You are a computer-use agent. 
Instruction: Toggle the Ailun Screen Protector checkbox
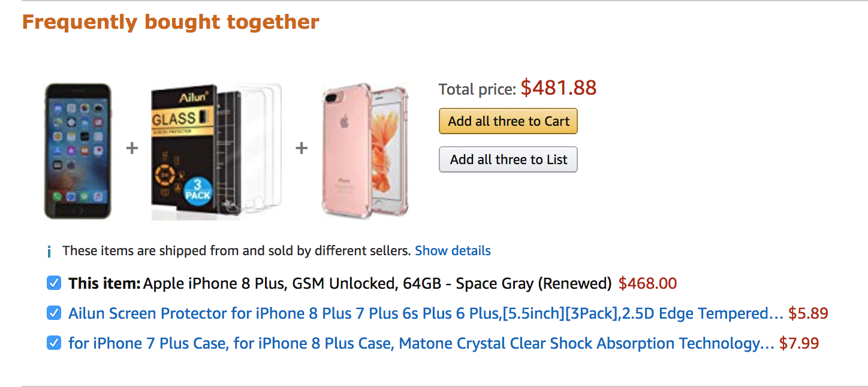(54, 313)
